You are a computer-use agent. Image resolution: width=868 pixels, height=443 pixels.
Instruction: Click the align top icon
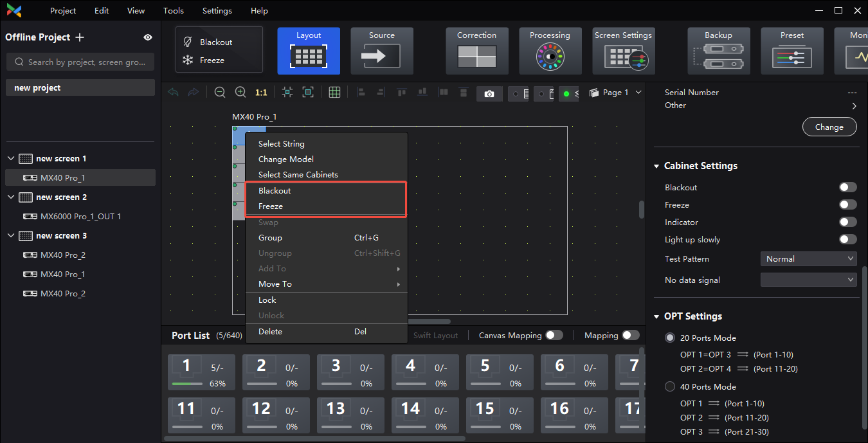[402, 93]
